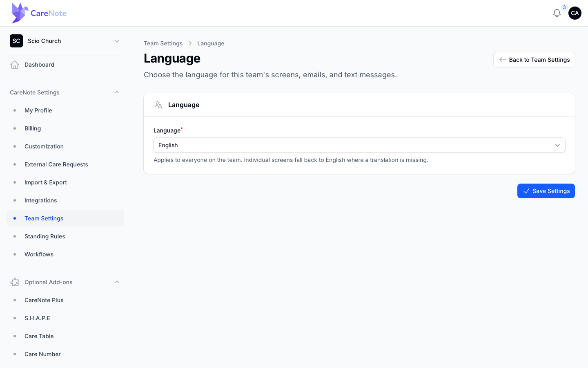The height and width of the screenshot is (368, 588).
Task: Open the notifications bell
Action: coord(557,13)
